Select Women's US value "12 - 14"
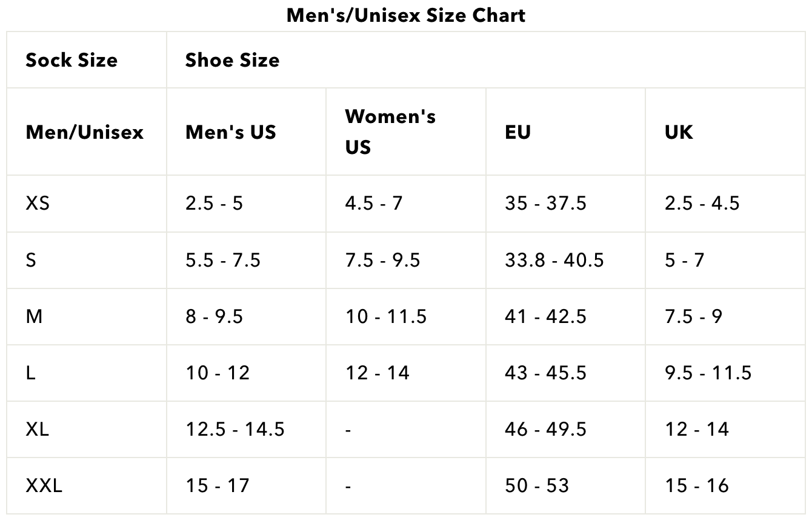Viewport: 812px width, 526px height. point(377,373)
